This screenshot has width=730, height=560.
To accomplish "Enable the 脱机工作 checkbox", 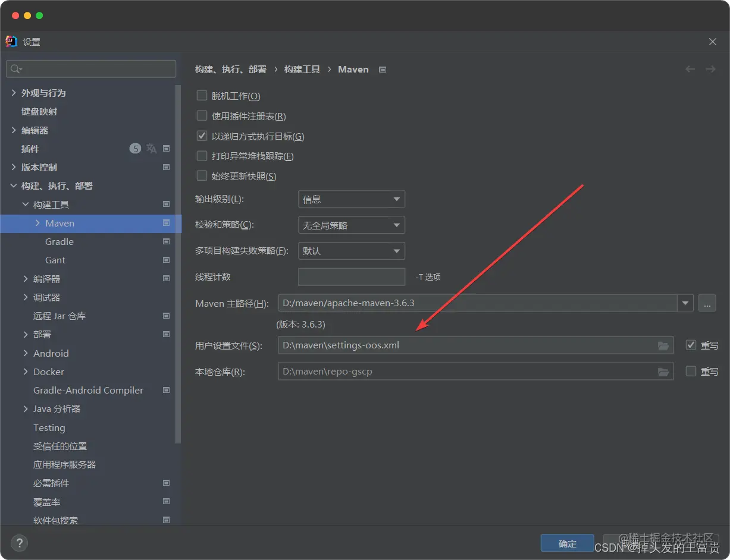I will click(x=202, y=96).
